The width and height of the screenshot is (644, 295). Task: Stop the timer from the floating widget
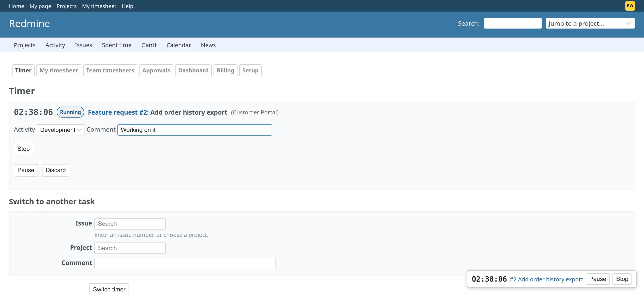(x=622, y=279)
